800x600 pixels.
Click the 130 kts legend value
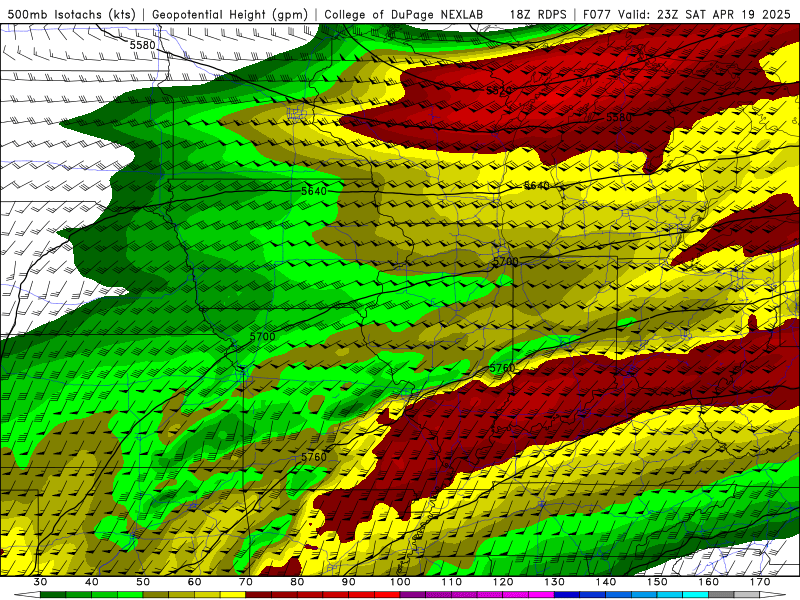[554, 582]
